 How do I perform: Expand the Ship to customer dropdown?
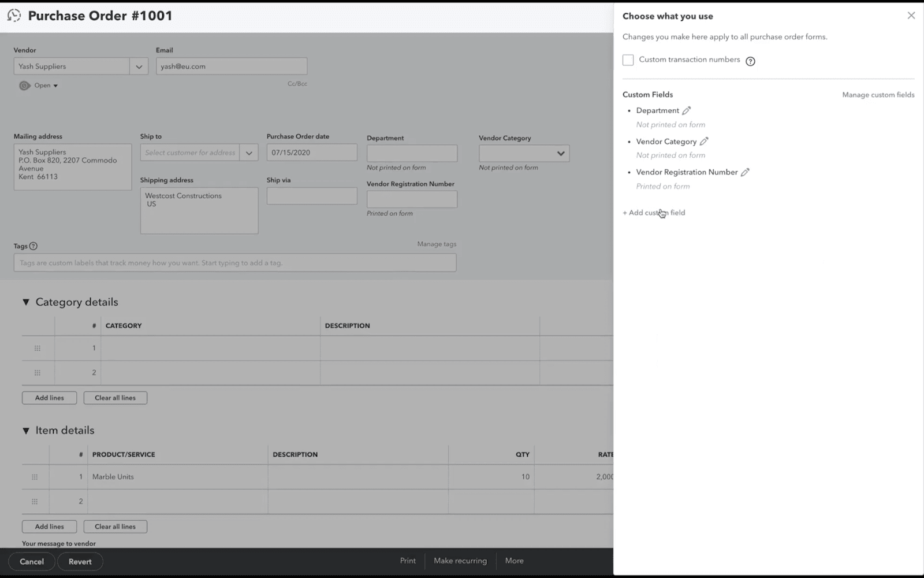tap(249, 153)
